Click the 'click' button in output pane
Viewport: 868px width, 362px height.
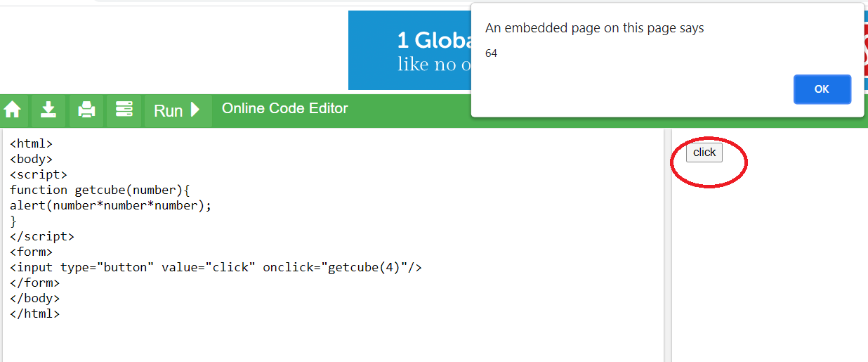[704, 153]
